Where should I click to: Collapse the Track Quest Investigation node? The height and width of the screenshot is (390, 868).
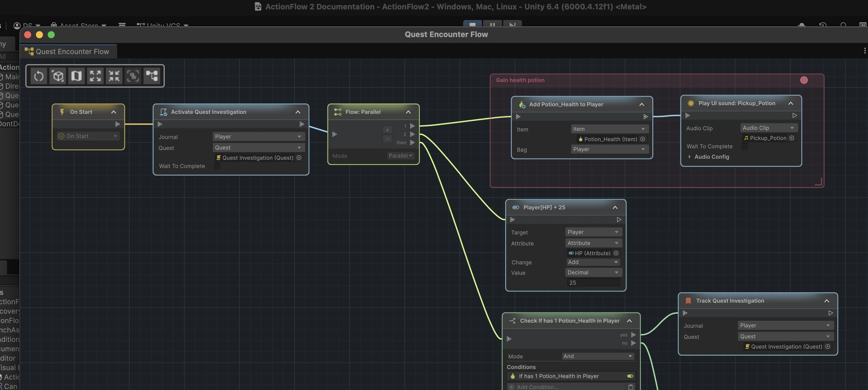[x=827, y=301]
